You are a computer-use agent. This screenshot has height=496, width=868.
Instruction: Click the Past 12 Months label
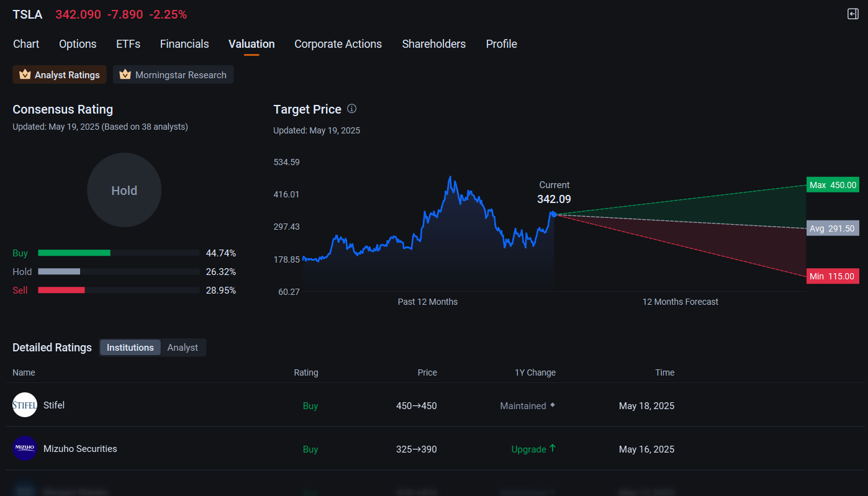pos(428,302)
